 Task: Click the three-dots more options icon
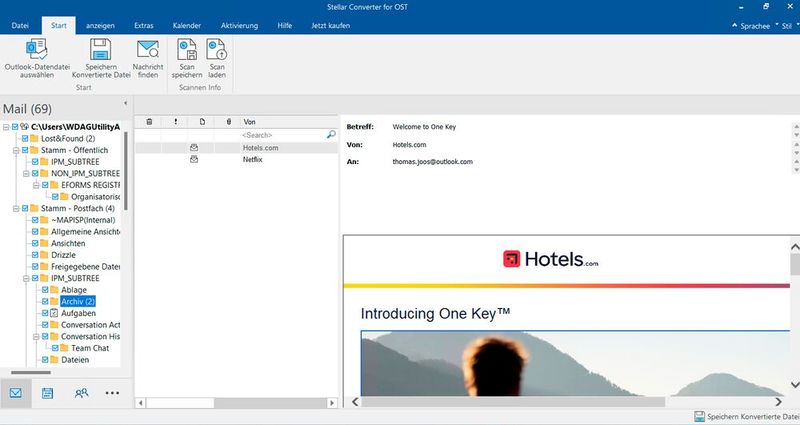click(x=112, y=393)
